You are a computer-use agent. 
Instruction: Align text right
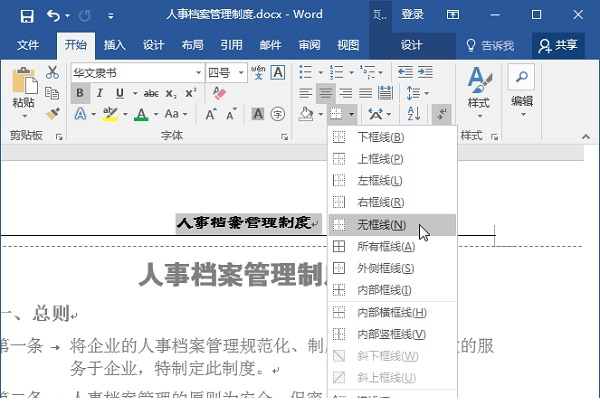(x=346, y=93)
